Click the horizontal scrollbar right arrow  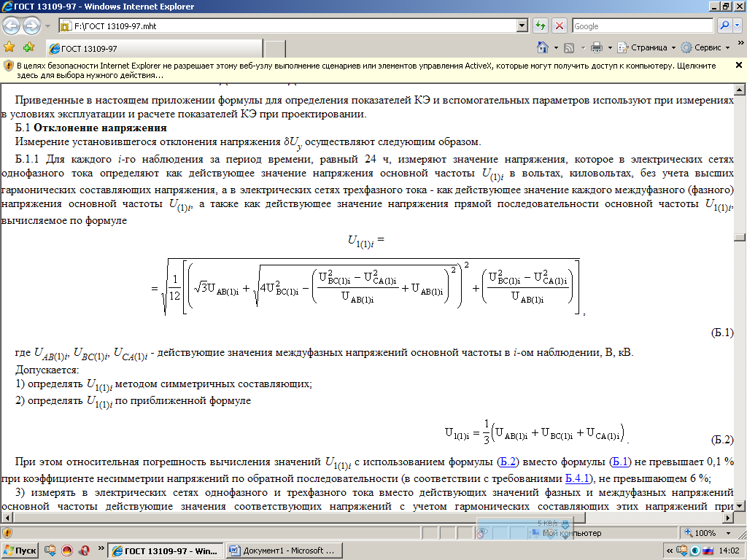pos(729,518)
